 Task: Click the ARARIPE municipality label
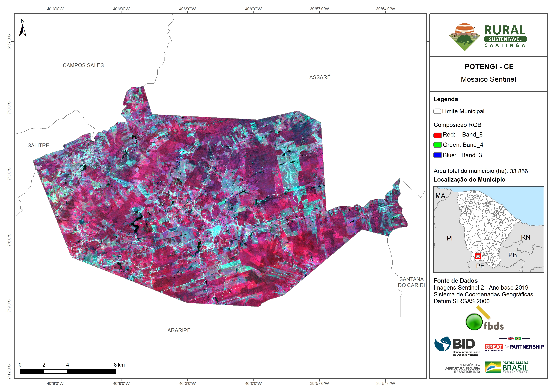(179, 330)
